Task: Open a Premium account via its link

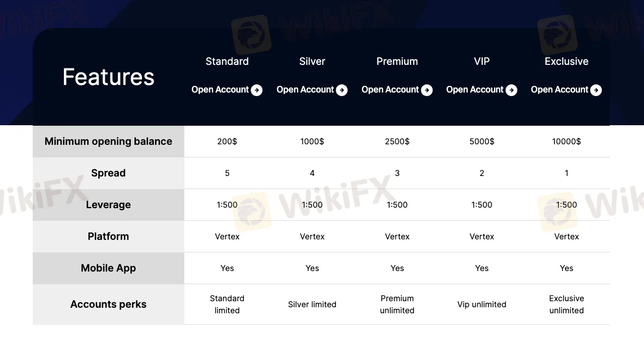Action: [x=390, y=90]
